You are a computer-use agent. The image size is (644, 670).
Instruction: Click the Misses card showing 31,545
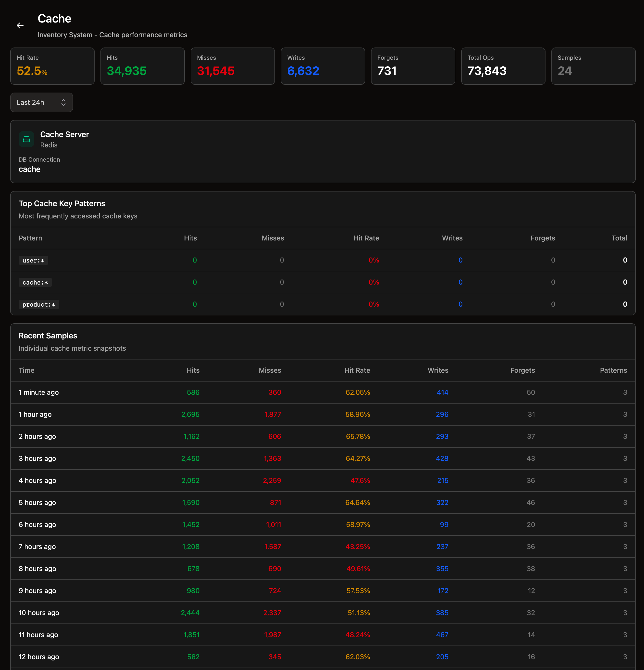coord(233,66)
